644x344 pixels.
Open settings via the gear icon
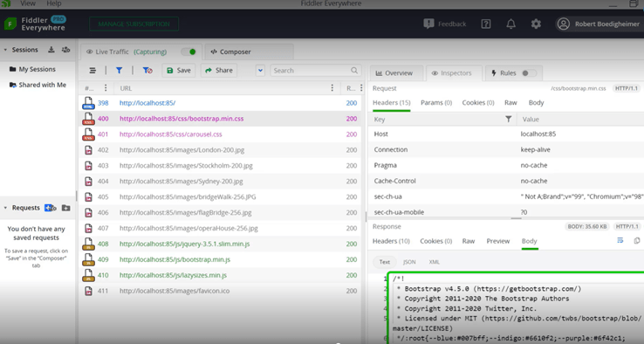(x=536, y=24)
